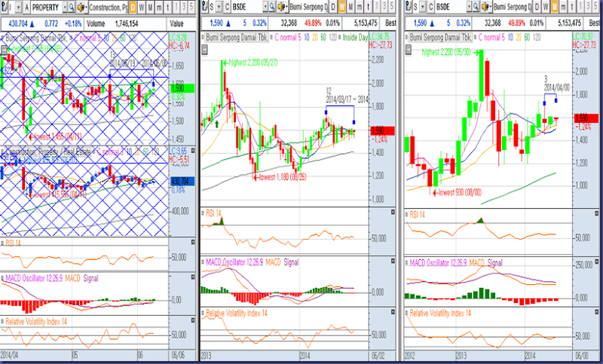
Task: Click 'RSI 14' label in the right chart
Action: click(418, 215)
